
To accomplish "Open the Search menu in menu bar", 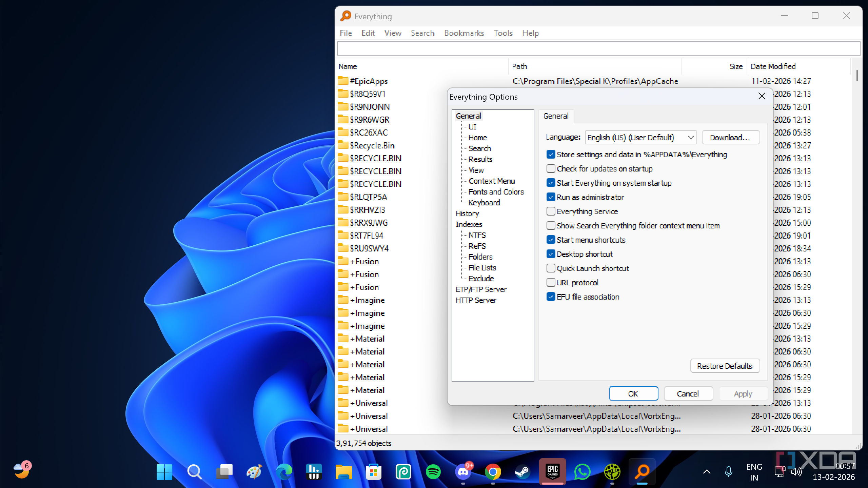I will coord(422,33).
